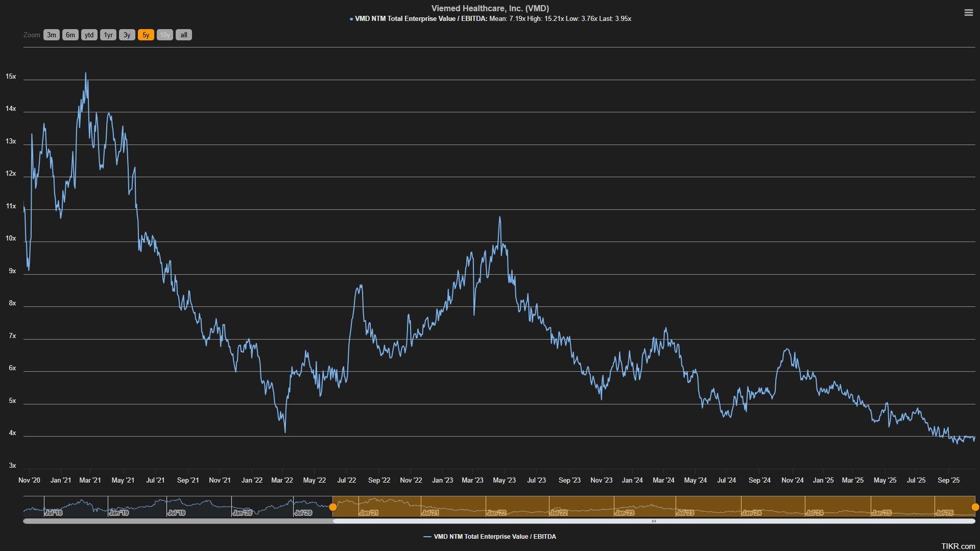
Task: Set zoom range to 6m
Action: [x=70, y=35]
